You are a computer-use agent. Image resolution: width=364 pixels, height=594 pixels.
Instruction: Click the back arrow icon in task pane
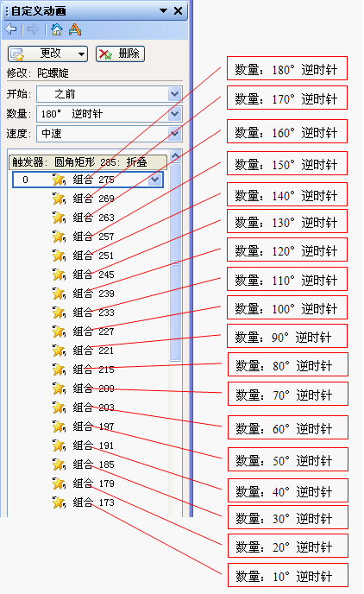(11, 29)
